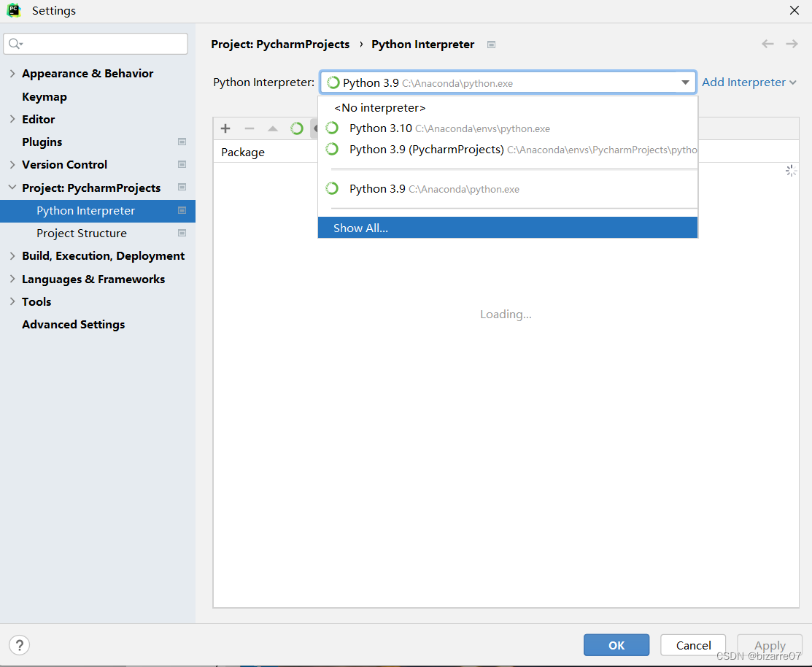Close the Settings dialog
Image resolution: width=812 pixels, height=667 pixels.
(x=794, y=10)
